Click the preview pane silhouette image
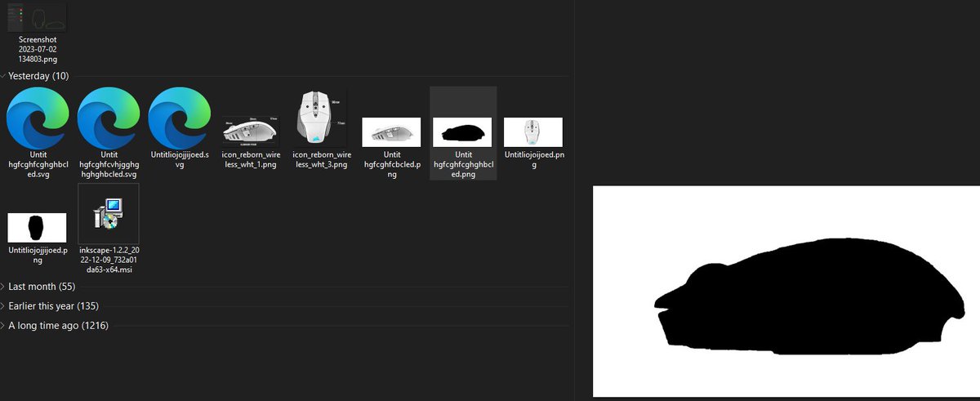This screenshot has height=401, width=980. click(786, 291)
